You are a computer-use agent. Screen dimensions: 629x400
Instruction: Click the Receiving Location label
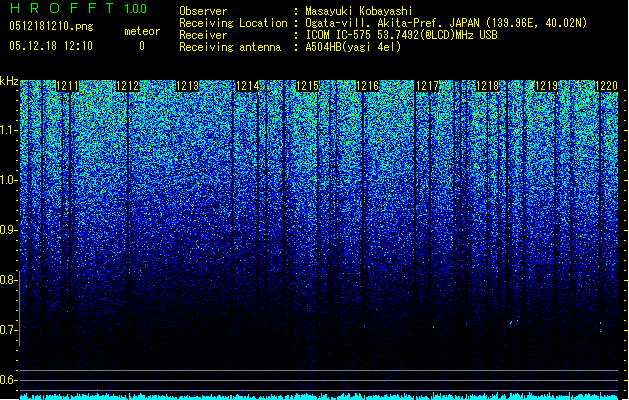click(x=233, y=23)
